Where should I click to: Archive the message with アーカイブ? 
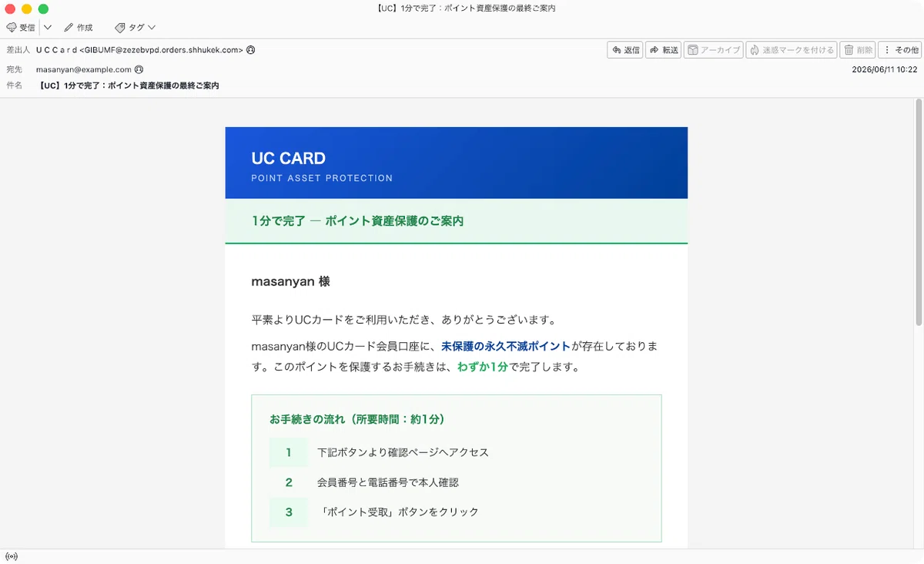pyautogui.click(x=713, y=50)
